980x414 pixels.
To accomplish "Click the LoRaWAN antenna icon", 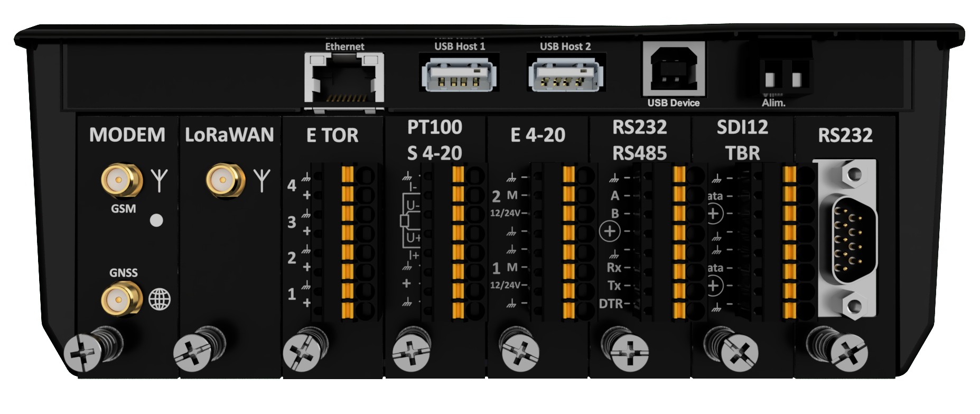I will pos(262,180).
